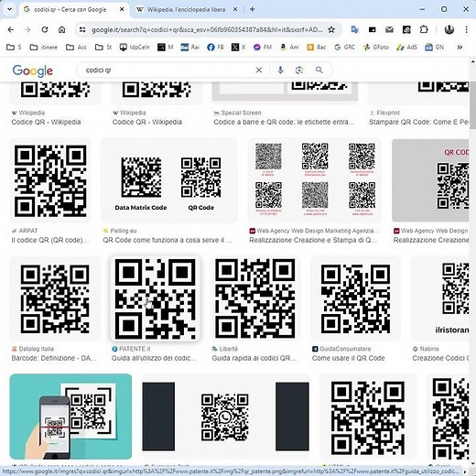Show more bookmarks with the chevron
Image resolution: width=476 pixels, height=476 pixels.
460,48
